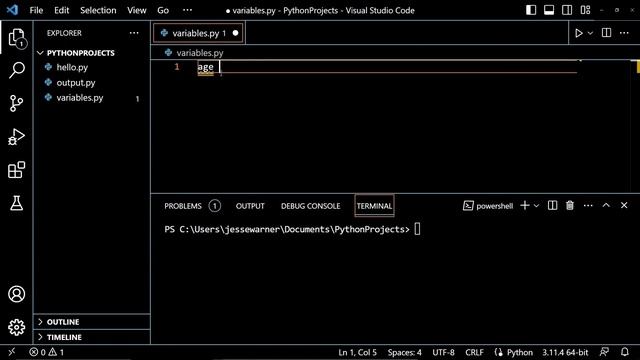This screenshot has width=640, height=360.
Task: Open the Search view in activity bar
Action: (16, 70)
